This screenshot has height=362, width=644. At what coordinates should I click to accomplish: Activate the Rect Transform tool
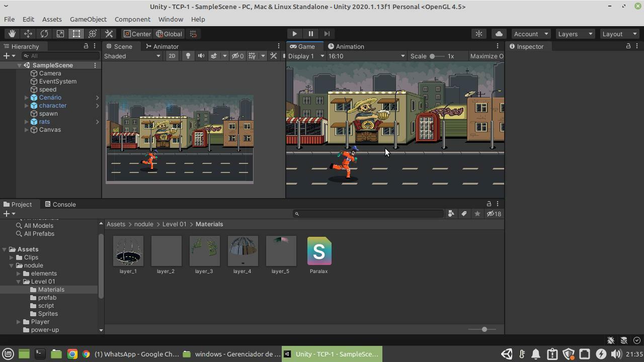[x=76, y=34]
